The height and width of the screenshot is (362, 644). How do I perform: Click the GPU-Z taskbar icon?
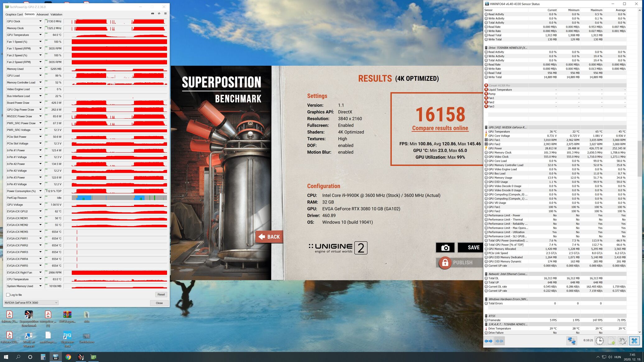[93, 357]
